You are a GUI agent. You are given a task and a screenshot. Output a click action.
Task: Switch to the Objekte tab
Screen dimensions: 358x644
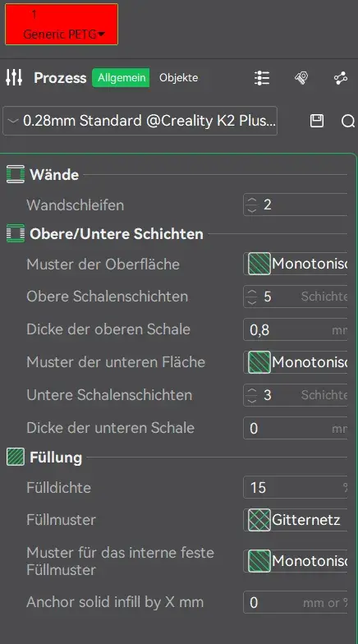[179, 77]
